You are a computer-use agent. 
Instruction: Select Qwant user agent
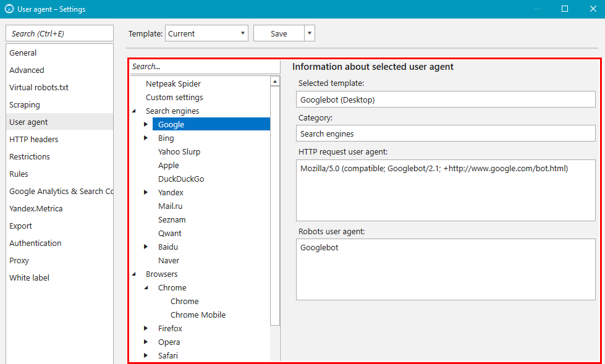click(x=170, y=233)
